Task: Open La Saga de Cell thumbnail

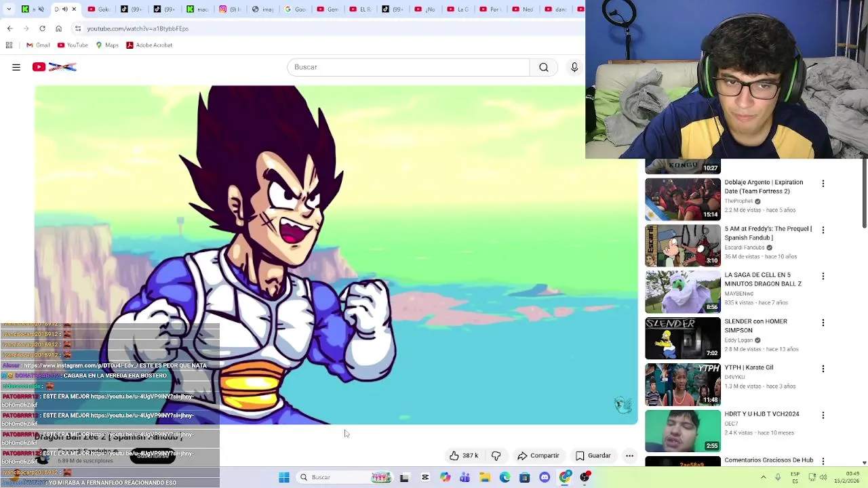Action: (x=683, y=292)
